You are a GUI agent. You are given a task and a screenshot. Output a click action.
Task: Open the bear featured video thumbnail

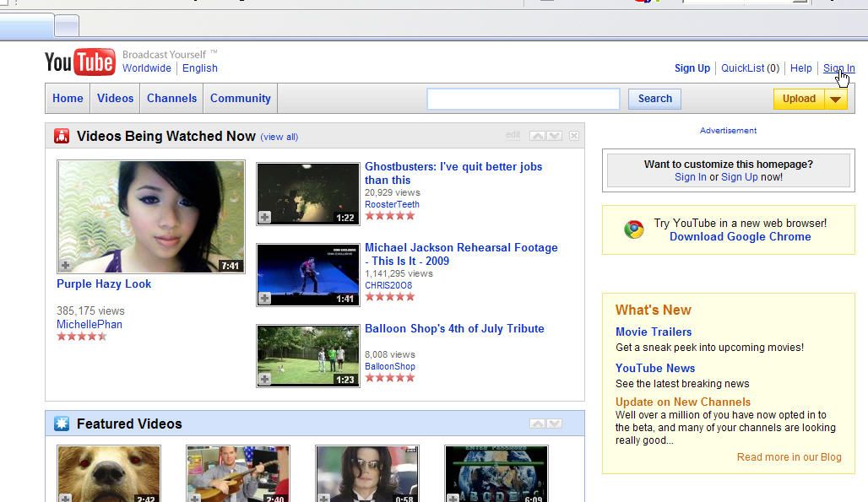[x=108, y=474]
